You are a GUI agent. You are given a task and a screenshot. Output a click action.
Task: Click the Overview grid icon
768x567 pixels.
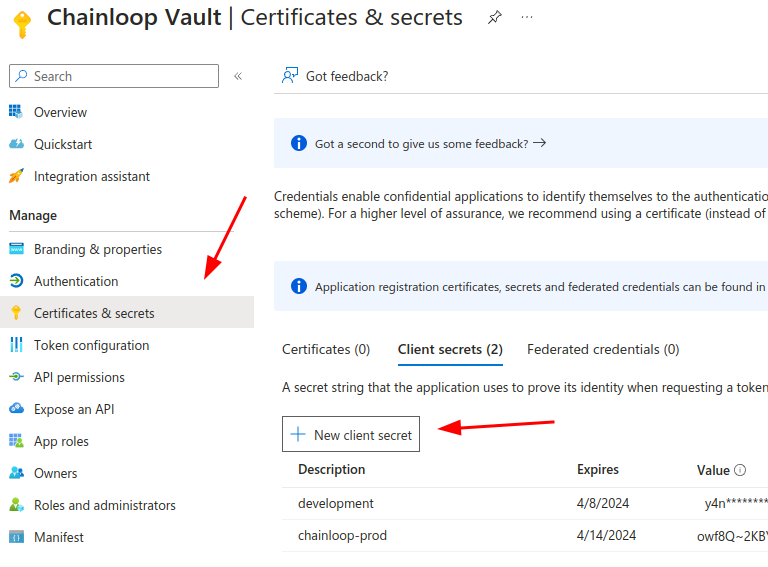16,112
